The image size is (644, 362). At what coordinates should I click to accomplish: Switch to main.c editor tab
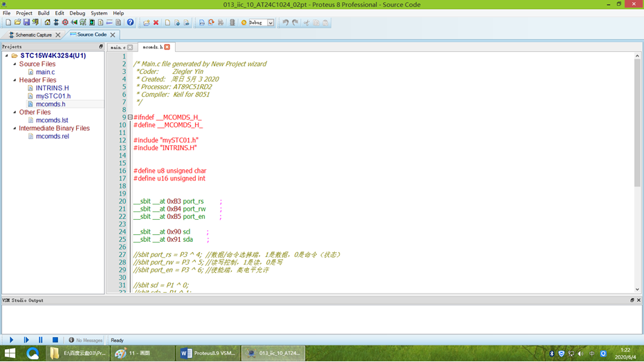click(x=118, y=48)
